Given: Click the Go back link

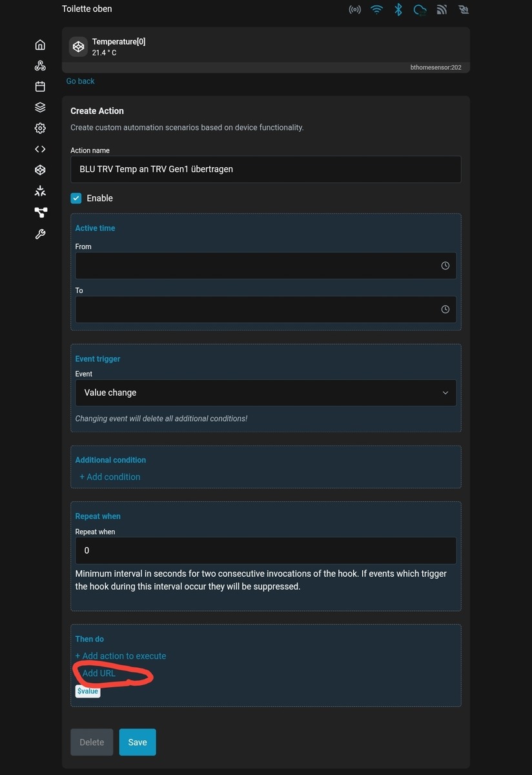Looking at the screenshot, I should 80,81.
